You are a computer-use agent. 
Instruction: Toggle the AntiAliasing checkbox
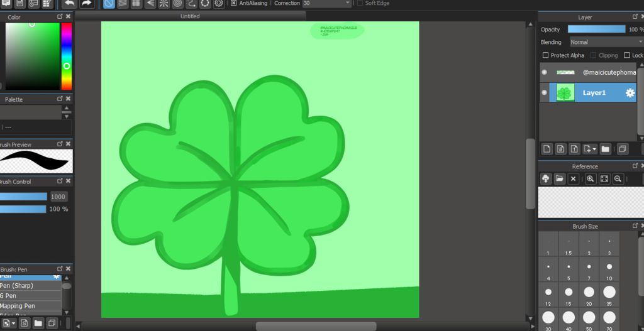pos(234,3)
